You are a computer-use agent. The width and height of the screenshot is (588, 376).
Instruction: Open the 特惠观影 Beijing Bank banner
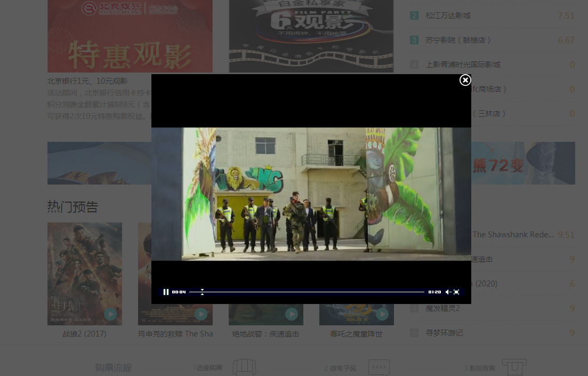click(130, 36)
